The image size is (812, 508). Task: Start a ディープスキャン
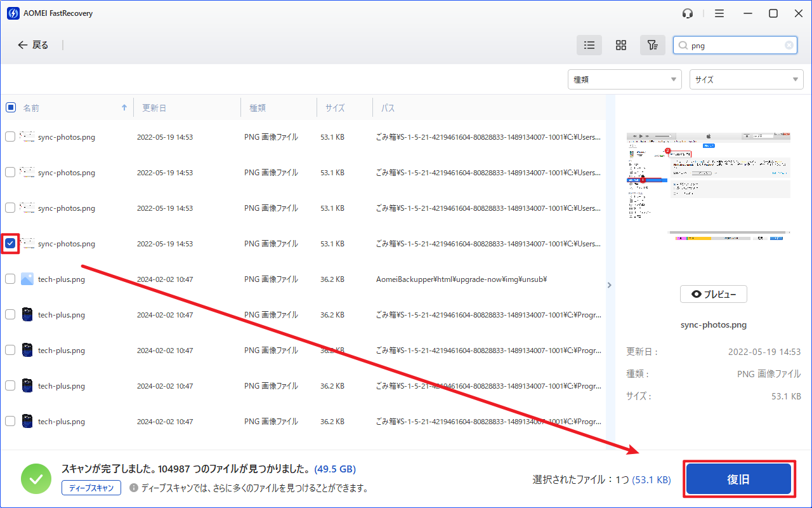[x=91, y=488]
